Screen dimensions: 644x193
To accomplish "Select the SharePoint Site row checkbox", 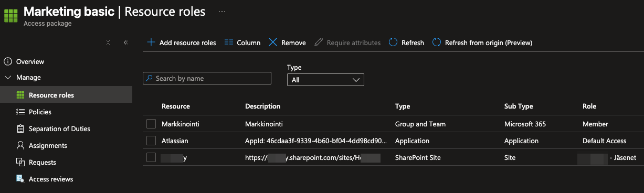I will tap(151, 157).
